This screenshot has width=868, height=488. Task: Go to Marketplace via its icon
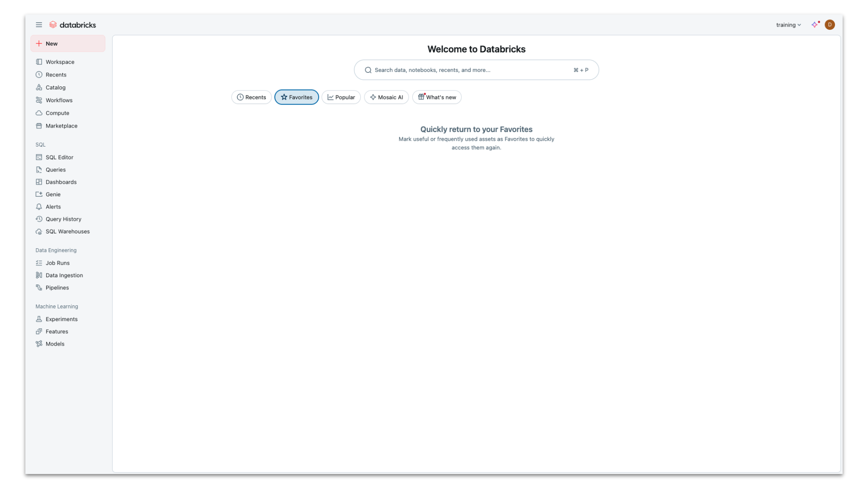click(x=39, y=126)
